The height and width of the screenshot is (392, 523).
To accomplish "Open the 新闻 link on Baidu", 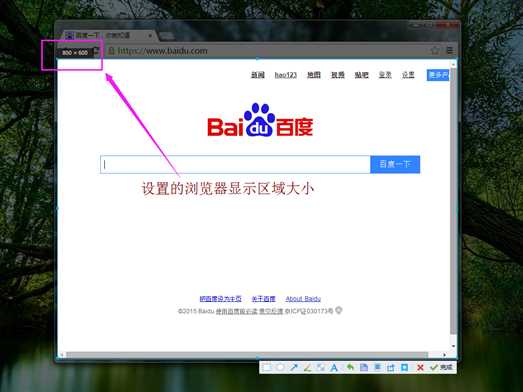I will click(x=257, y=75).
